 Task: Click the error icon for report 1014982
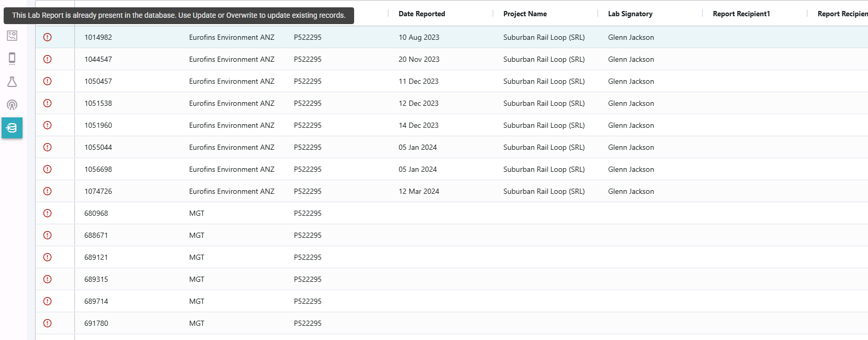coord(47,37)
